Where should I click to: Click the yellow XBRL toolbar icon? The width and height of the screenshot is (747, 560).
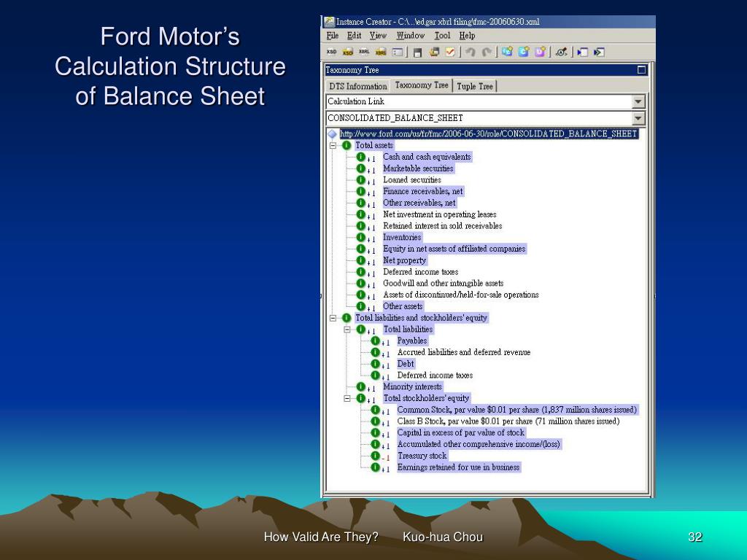point(381,52)
